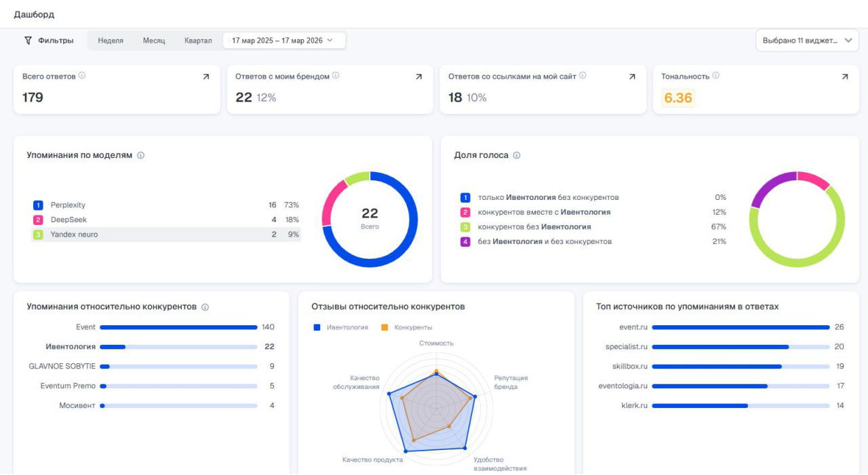Open arrow icon on Ответов со ссылками card
This screenshot has width=868, height=475.
click(x=632, y=77)
